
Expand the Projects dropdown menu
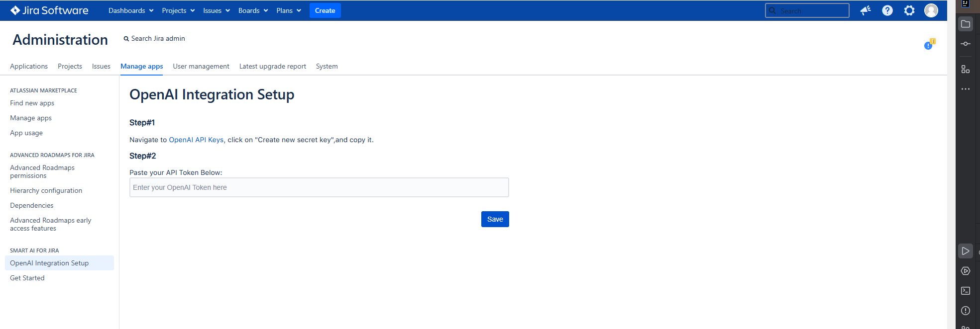pos(178,10)
